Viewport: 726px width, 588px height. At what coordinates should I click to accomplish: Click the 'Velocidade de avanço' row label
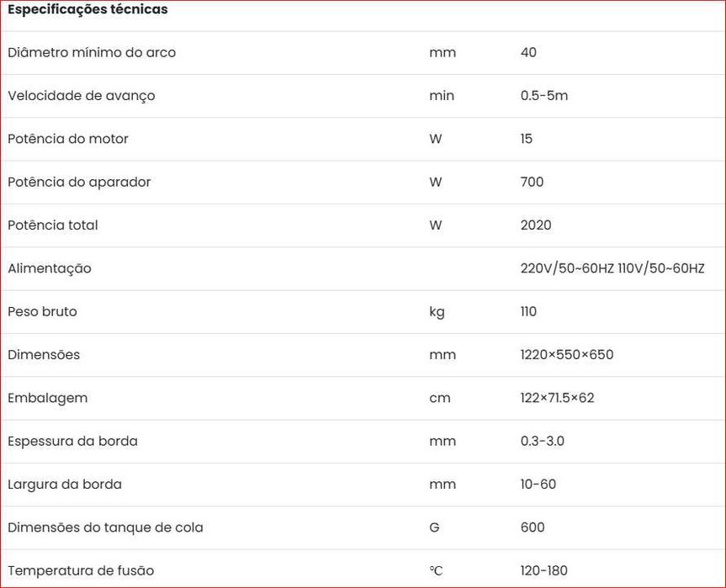point(82,96)
